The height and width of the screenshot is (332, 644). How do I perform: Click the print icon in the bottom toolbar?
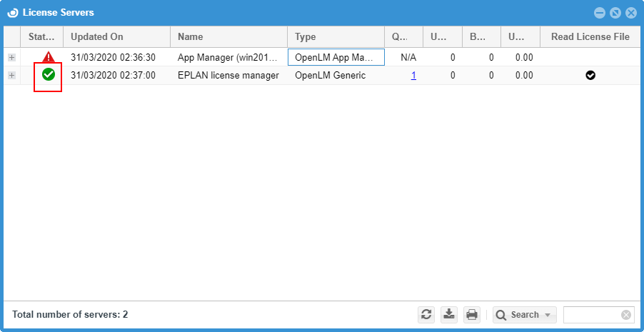471,314
